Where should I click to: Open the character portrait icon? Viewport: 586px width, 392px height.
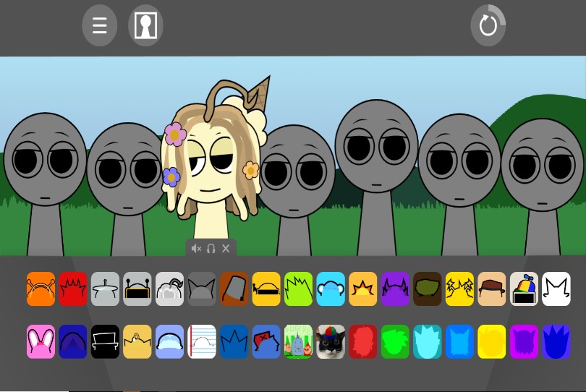point(145,25)
